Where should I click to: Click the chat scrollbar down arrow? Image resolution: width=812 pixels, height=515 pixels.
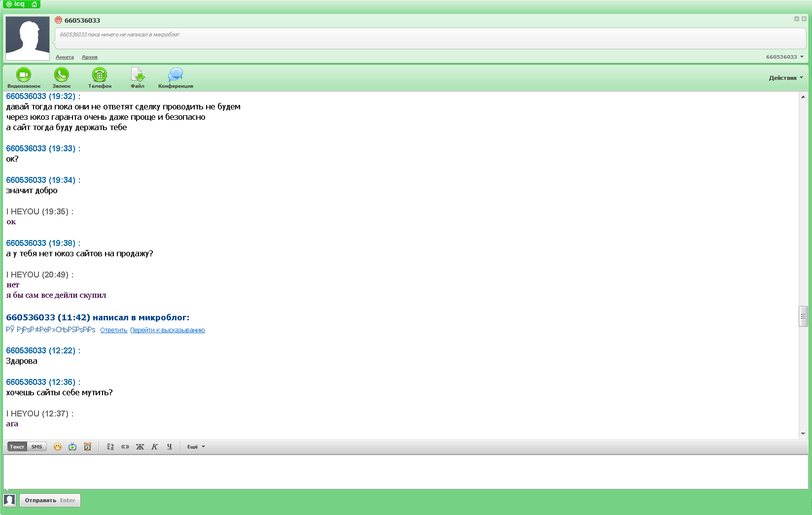[804, 434]
